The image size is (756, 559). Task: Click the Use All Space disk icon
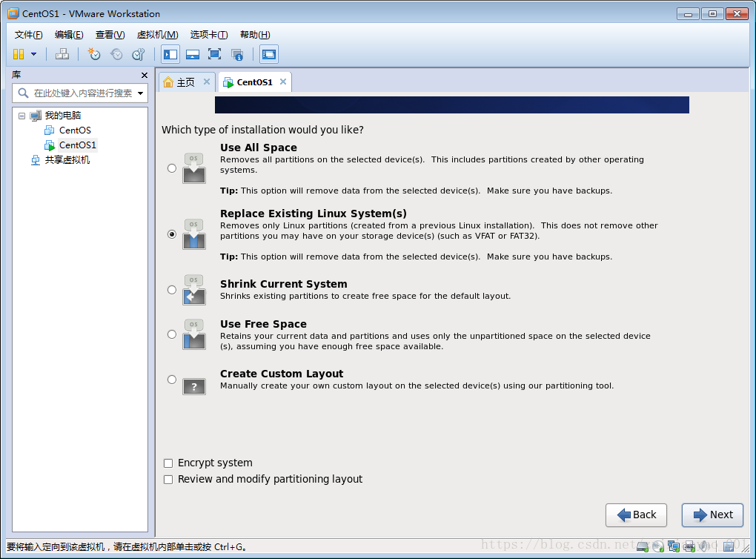pyautogui.click(x=194, y=168)
